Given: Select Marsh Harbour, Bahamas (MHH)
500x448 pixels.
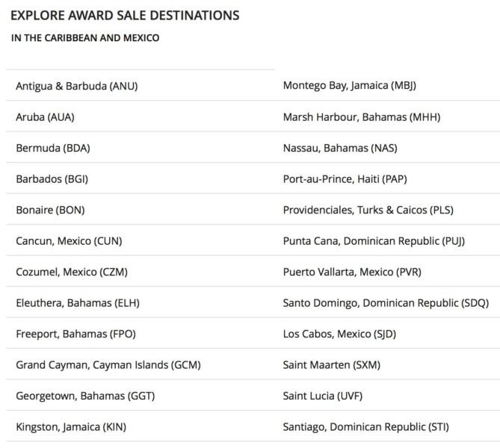Looking at the screenshot, I should point(362,117).
